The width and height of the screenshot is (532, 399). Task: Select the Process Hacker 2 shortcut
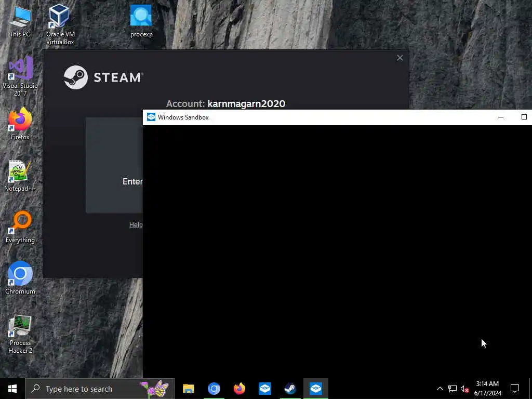click(x=20, y=334)
